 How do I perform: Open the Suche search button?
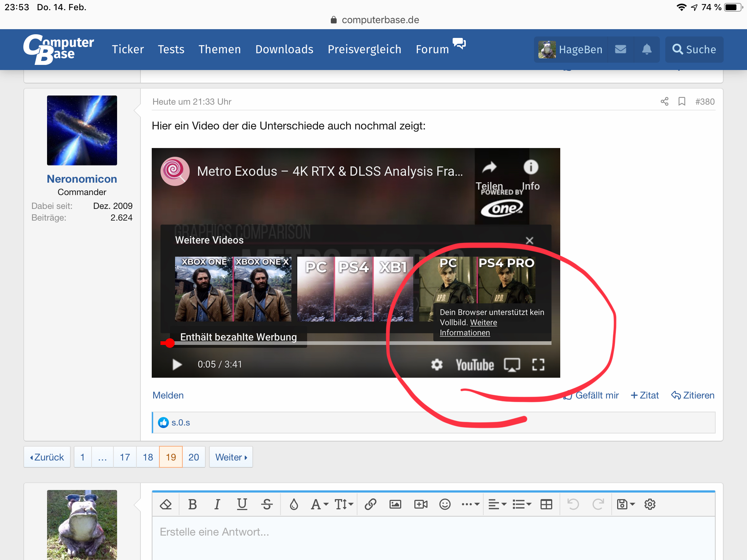[x=694, y=50]
